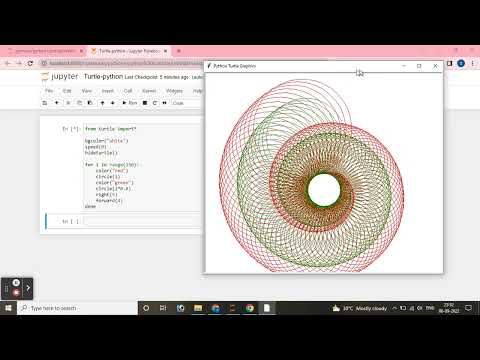Go forward in Chrome browser
The width and height of the screenshot is (480, 360).
coord(19,63)
